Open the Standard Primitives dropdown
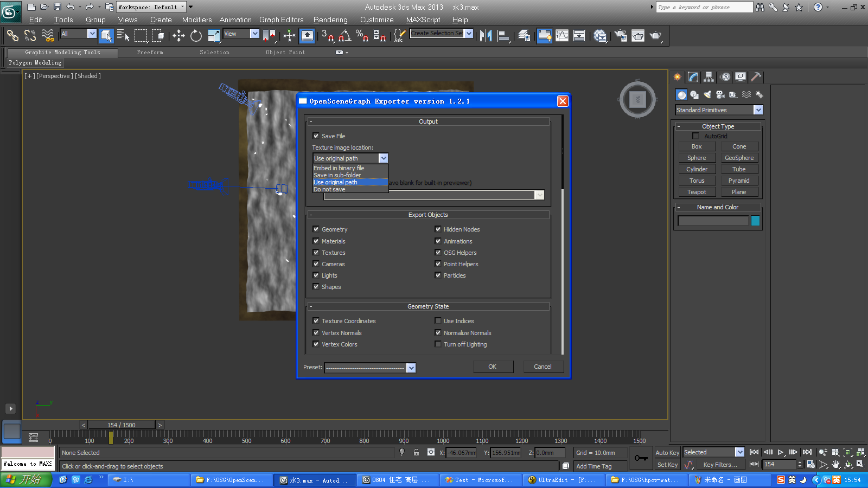Image resolution: width=868 pixels, height=488 pixels. [758, 110]
